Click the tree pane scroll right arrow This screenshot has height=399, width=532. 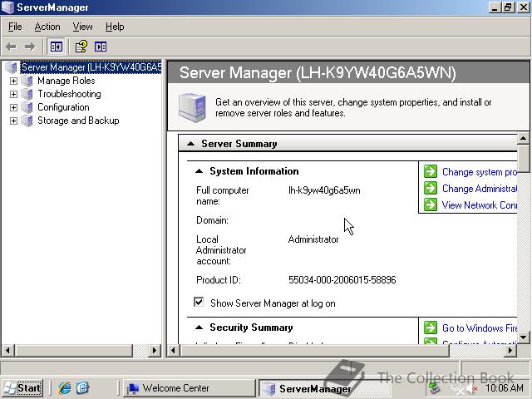pos(155,351)
